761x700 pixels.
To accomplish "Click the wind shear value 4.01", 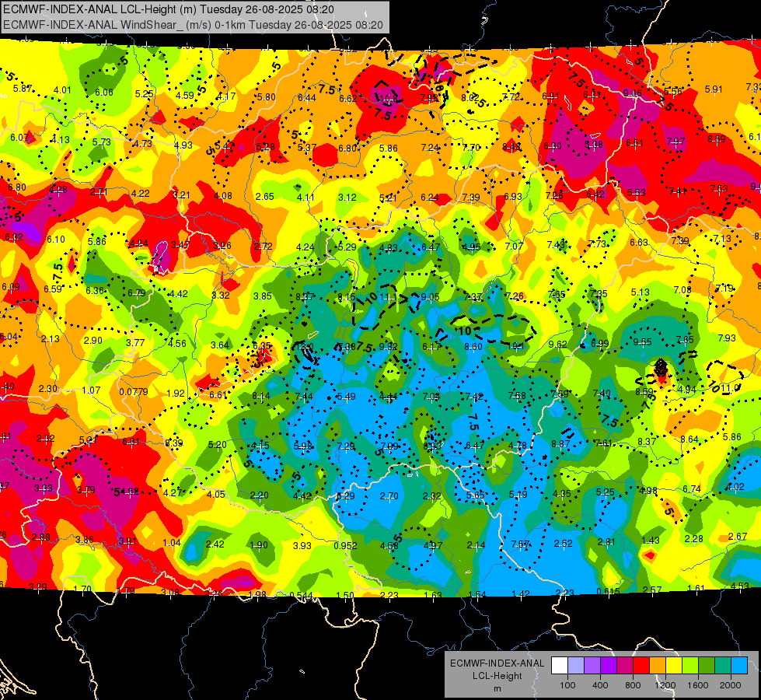I will 62,90.
